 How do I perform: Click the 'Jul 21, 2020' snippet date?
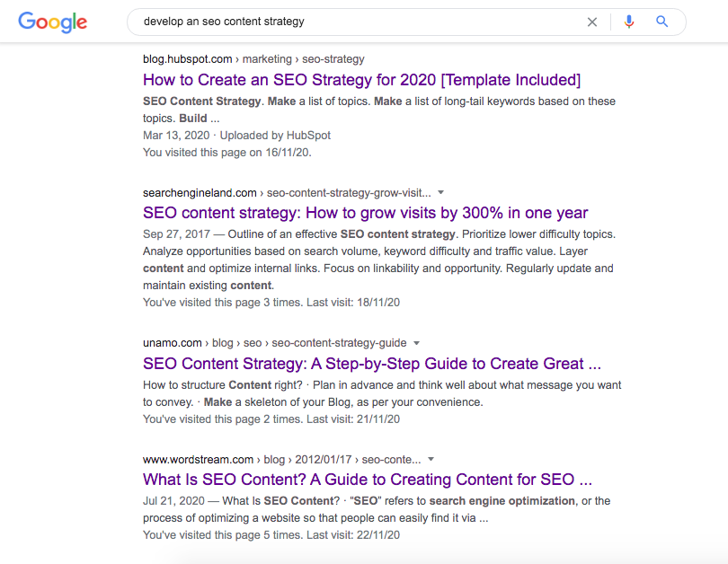tap(173, 501)
